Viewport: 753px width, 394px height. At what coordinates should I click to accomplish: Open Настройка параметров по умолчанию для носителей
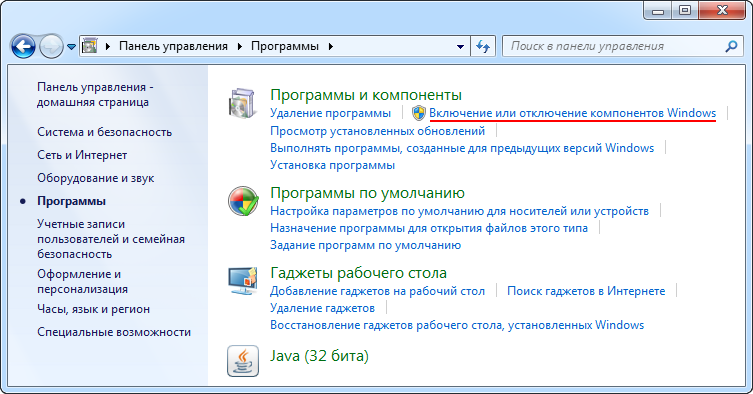pyautogui.click(x=459, y=211)
